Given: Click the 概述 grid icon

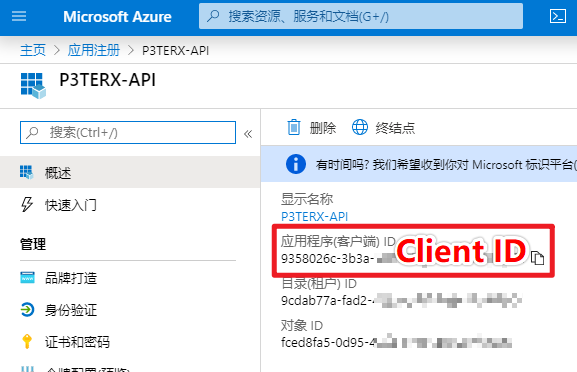Looking at the screenshot, I should coord(26,172).
